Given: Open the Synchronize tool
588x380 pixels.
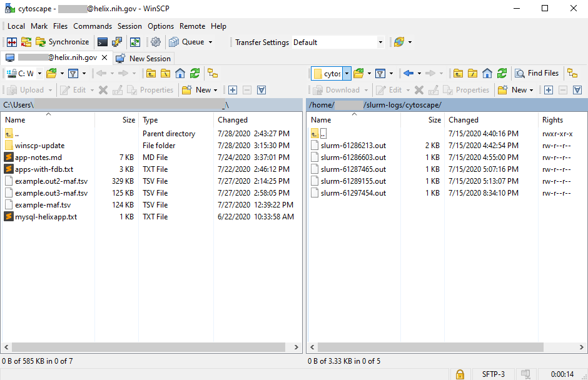Looking at the screenshot, I should [63, 42].
